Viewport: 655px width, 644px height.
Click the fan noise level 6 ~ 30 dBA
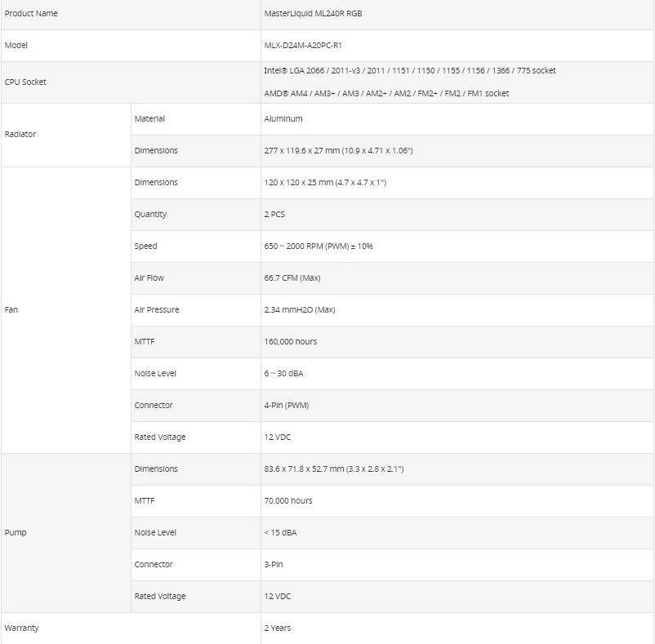click(284, 374)
